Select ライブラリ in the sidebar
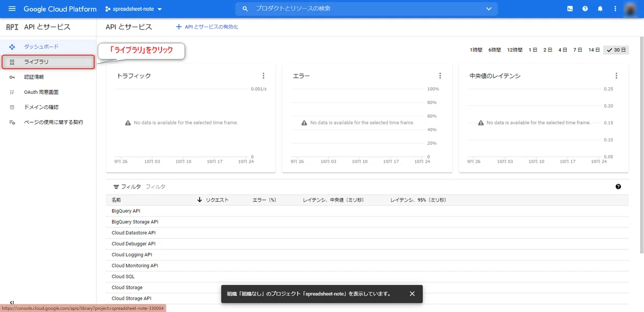Image resolution: width=644 pixels, height=312 pixels. pos(48,62)
